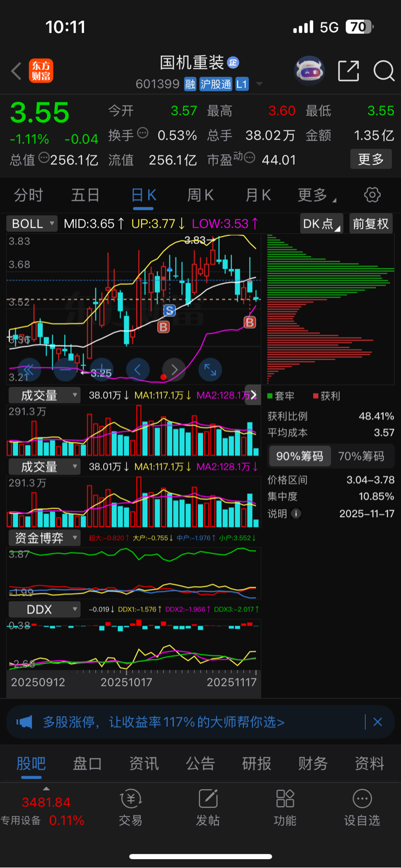
Task: Jump to earliest with double-left arrow
Action: [x=29, y=370]
